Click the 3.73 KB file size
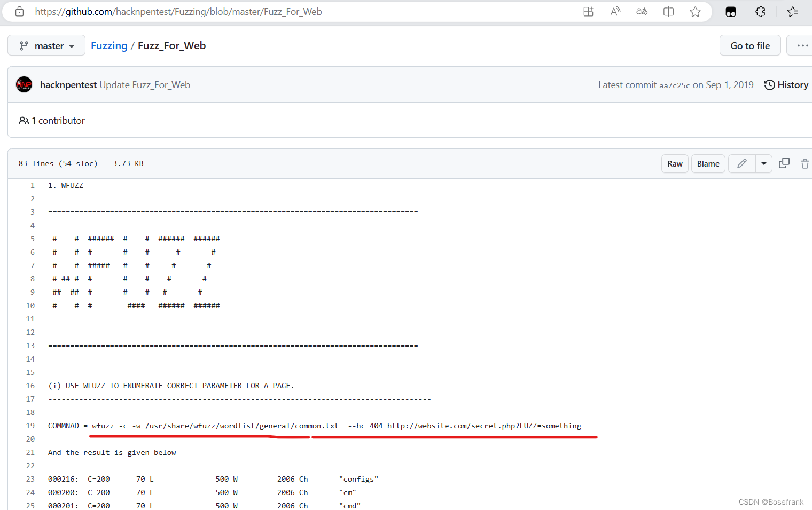Viewport: 812px width, 510px height. [x=128, y=163]
